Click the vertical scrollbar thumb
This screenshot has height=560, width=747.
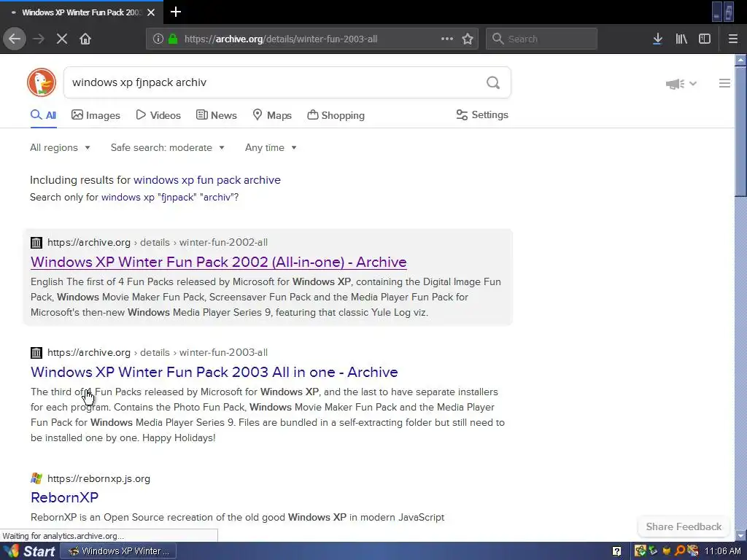click(740, 131)
